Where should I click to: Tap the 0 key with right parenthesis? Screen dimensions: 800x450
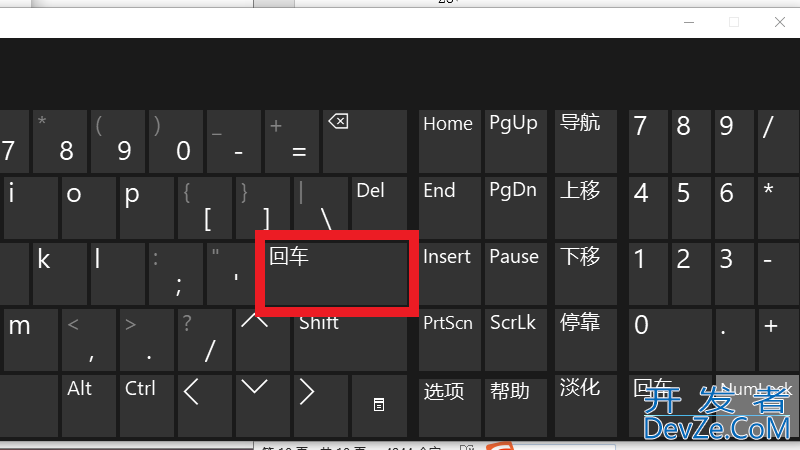(176, 141)
